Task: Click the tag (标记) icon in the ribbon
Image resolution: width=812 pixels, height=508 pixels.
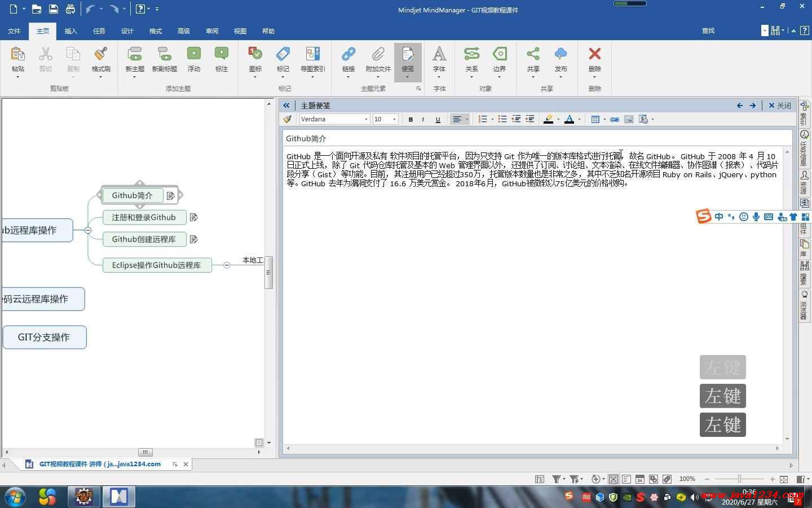Action: (283, 54)
